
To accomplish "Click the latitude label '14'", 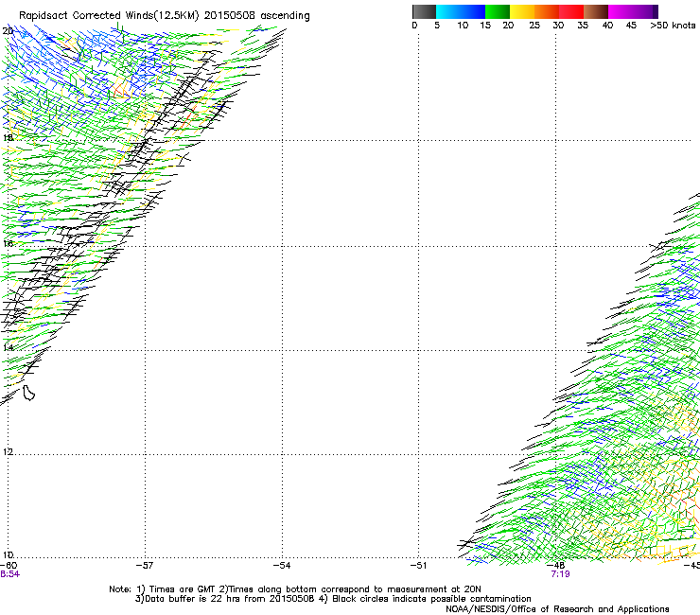I will [8, 347].
